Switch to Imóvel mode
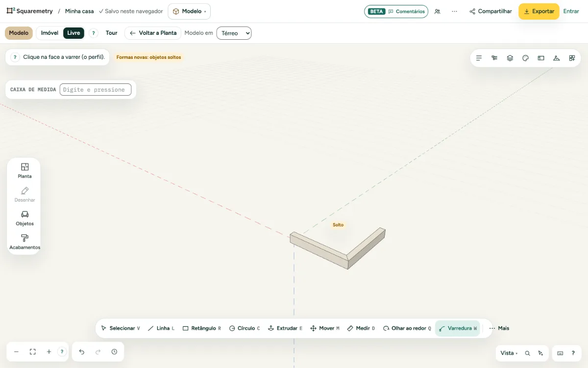 (49, 33)
